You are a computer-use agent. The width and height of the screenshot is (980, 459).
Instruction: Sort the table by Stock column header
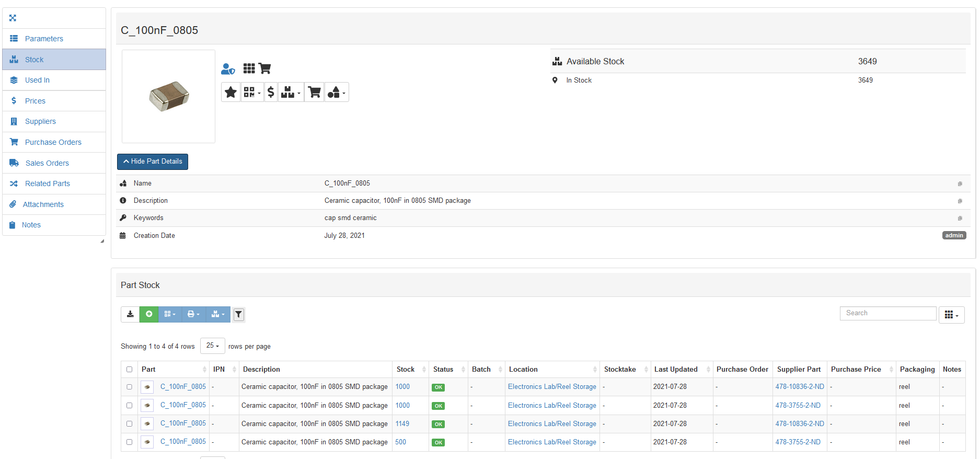pos(406,370)
